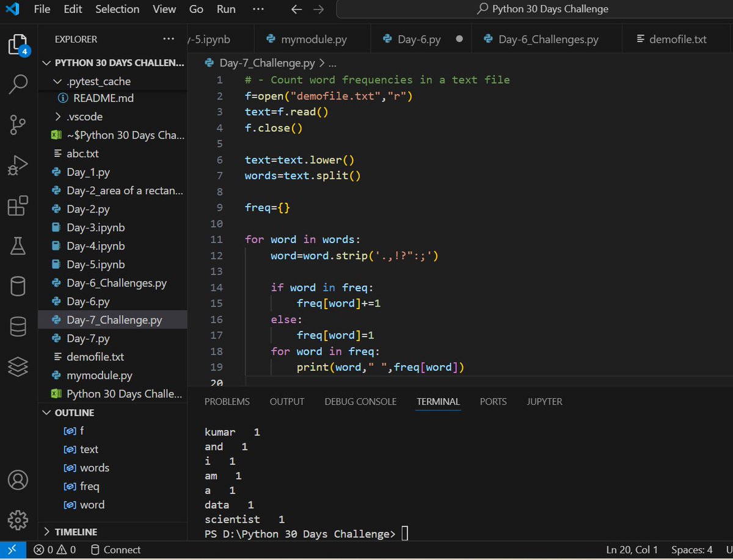Screen dimensions: 733x560
Task: Open the Extensions view icon
Action: 18,206
